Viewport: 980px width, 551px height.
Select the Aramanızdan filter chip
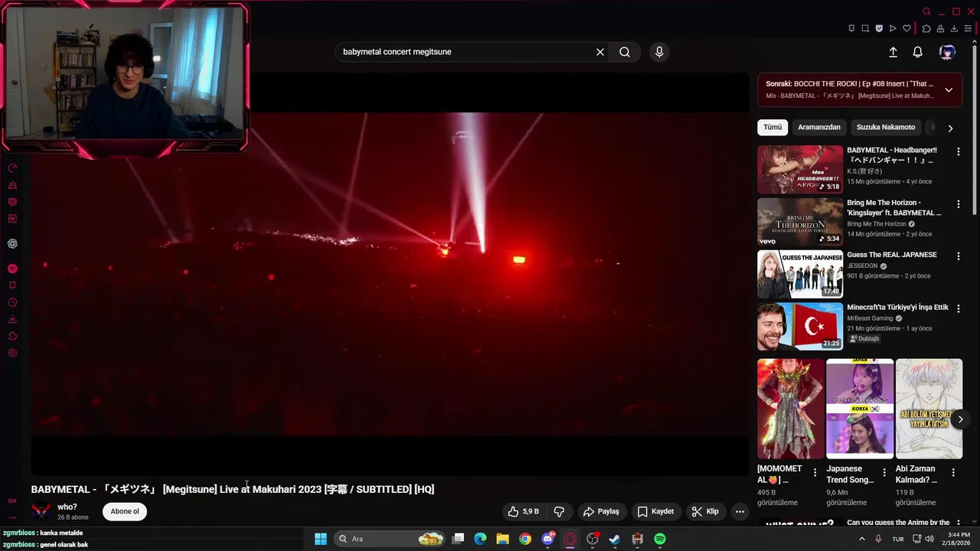coord(819,127)
